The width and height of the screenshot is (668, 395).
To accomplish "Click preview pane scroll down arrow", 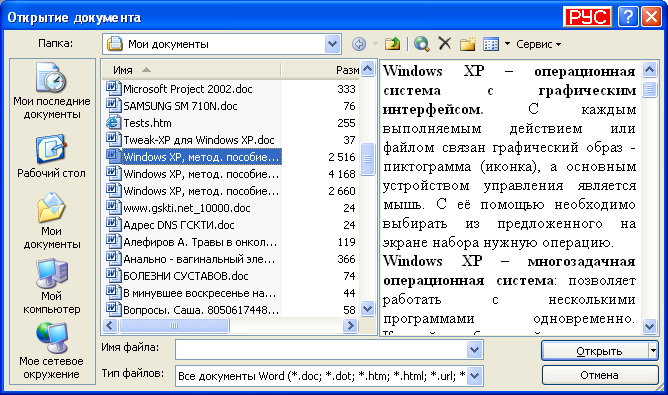I will point(649,326).
